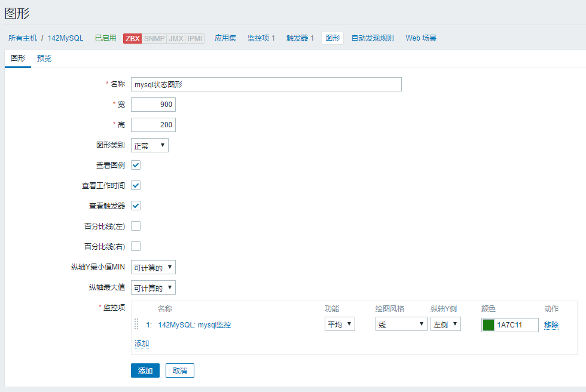Open 触发器 1 in host navigation
Viewport: 586px width, 392px height.
(300, 38)
